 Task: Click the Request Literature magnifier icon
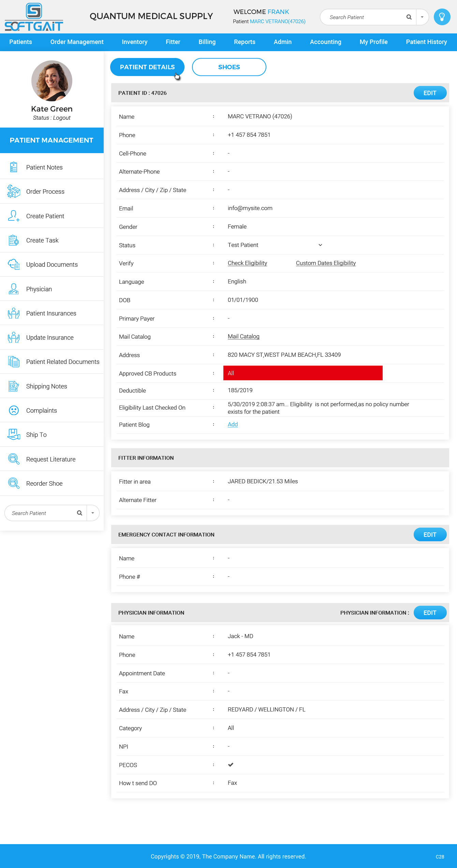click(x=14, y=459)
